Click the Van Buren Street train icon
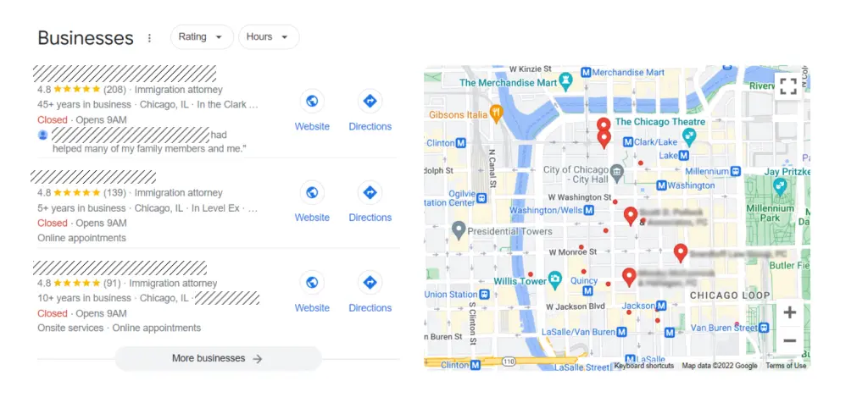This screenshot has height=403, width=868. 764,328
